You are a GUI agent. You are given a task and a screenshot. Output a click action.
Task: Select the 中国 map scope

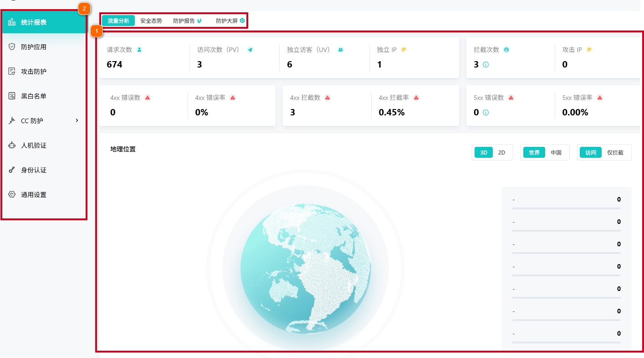click(x=556, y=153)
